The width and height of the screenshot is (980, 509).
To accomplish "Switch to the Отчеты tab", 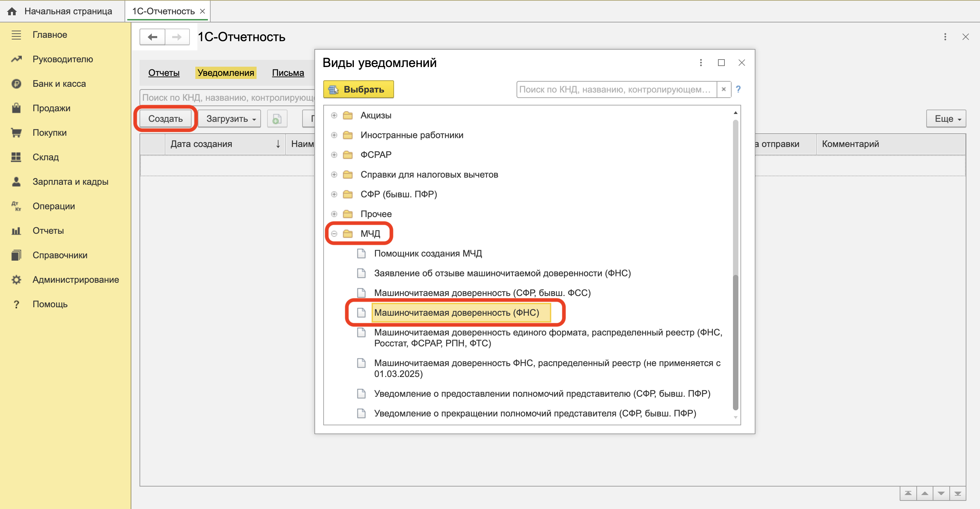I will click(164, 73).
